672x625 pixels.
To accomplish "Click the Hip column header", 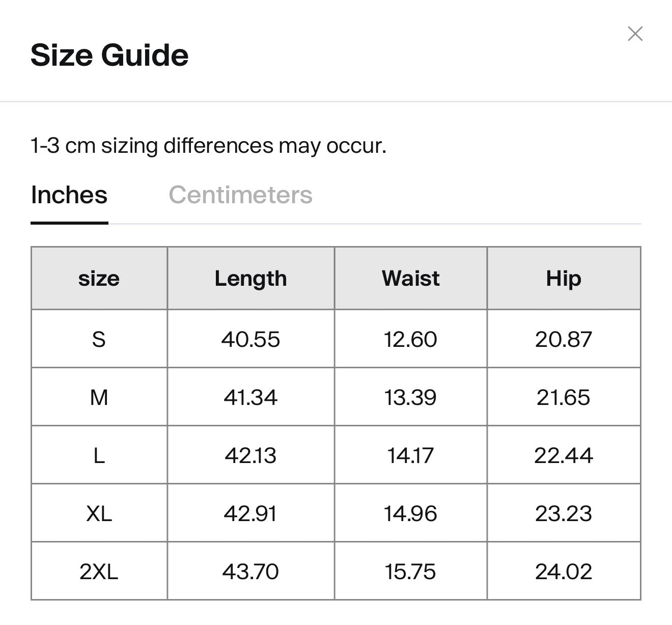I will click(x=563, y=279).
